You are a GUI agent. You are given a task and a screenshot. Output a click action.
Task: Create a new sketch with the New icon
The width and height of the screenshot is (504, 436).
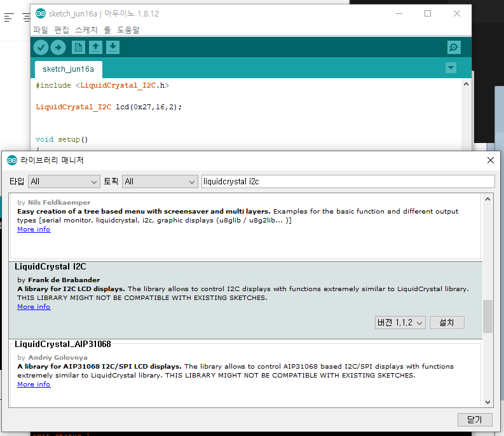tap(78, 48)
